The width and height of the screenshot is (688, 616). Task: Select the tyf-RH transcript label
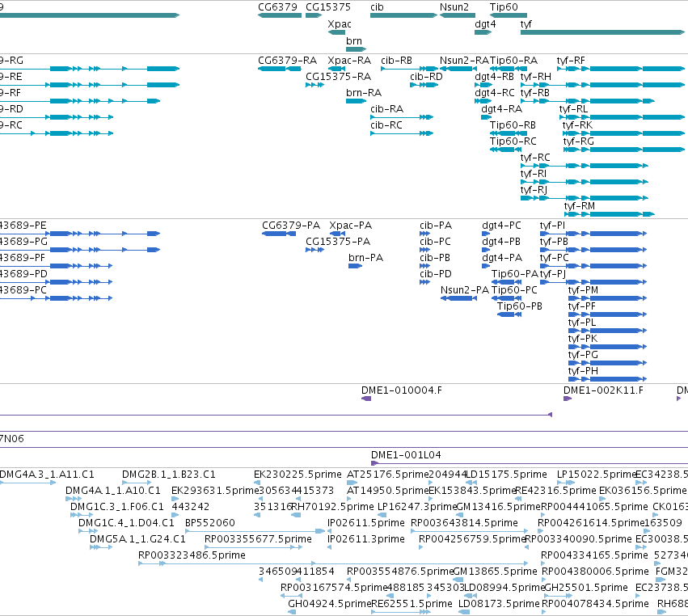pos(536,77)
